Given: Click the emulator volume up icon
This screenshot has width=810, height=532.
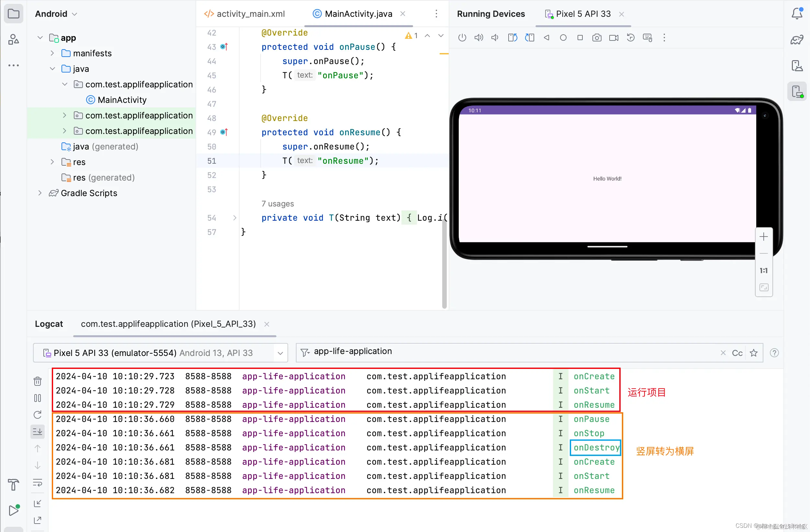Looking at the screenshot, I should click(478, 38).
